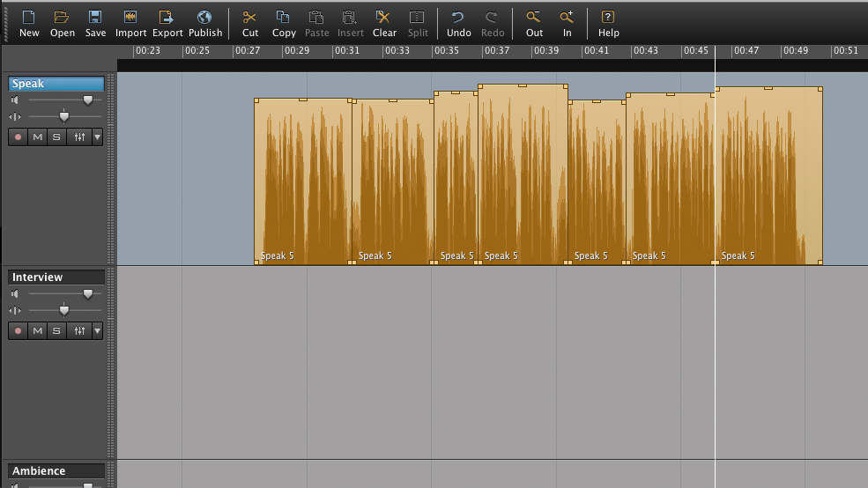Click the Publish globe icon
This screenshot has height=488, width=868.
click(x=204, y=18)
